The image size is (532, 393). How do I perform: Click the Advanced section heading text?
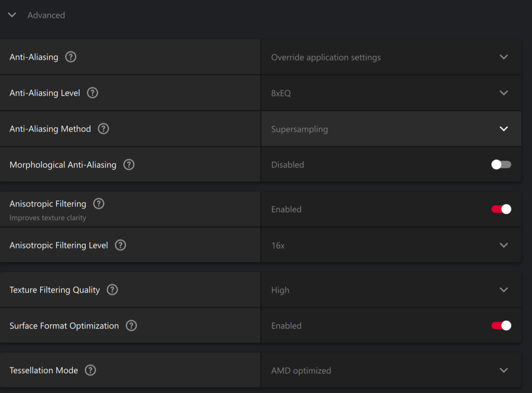46,15
